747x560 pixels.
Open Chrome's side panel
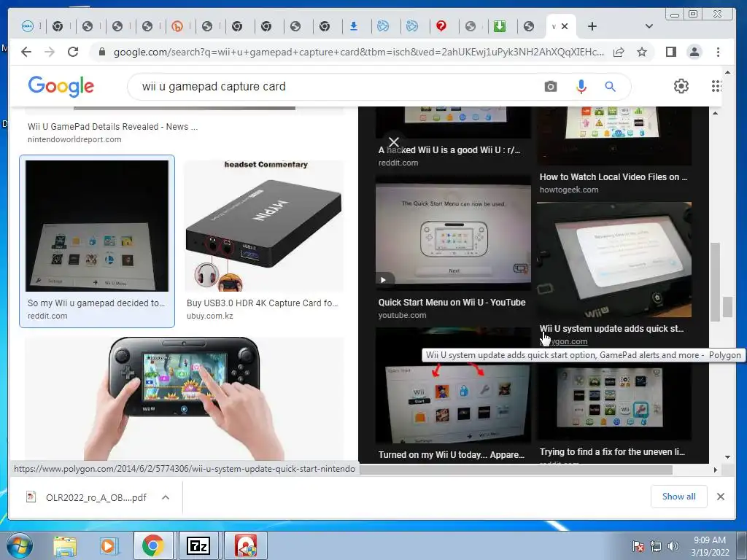671,52
